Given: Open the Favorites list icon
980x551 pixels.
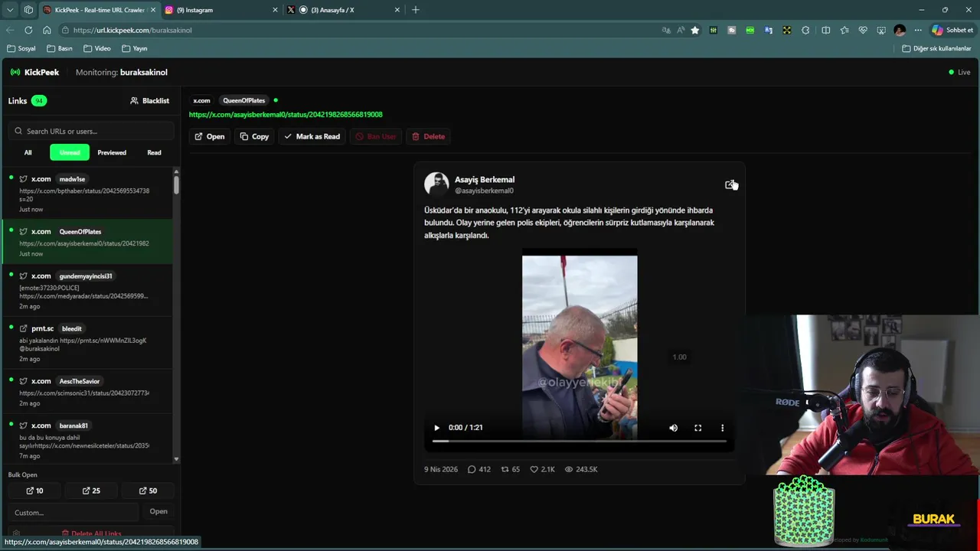Looking at the screenshot, I should click(844, 30).
